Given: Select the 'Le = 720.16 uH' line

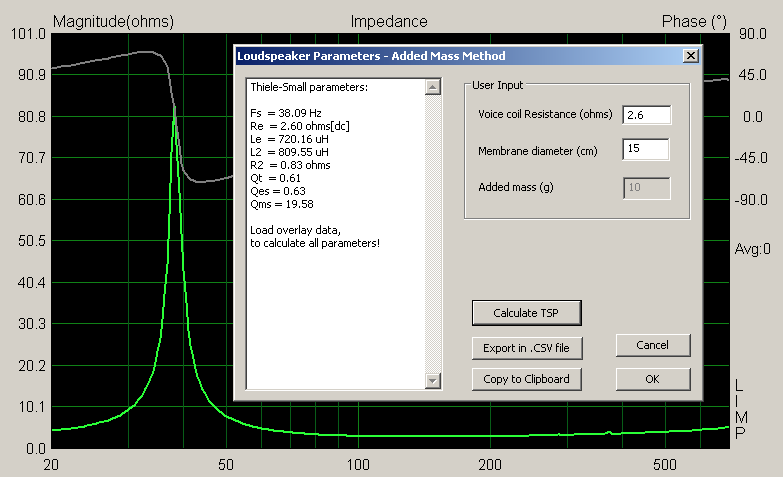Looking at the screenshot, I should 289,139.
